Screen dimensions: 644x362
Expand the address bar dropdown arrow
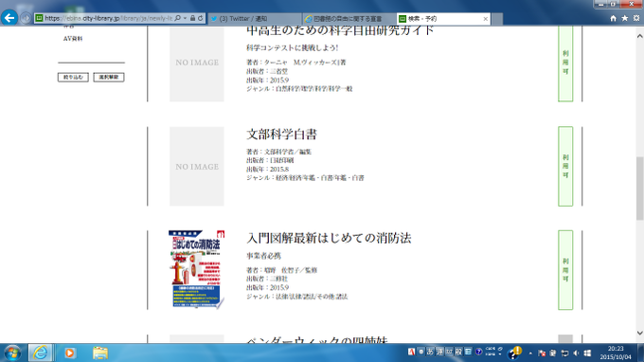click(x=186, y=18)
